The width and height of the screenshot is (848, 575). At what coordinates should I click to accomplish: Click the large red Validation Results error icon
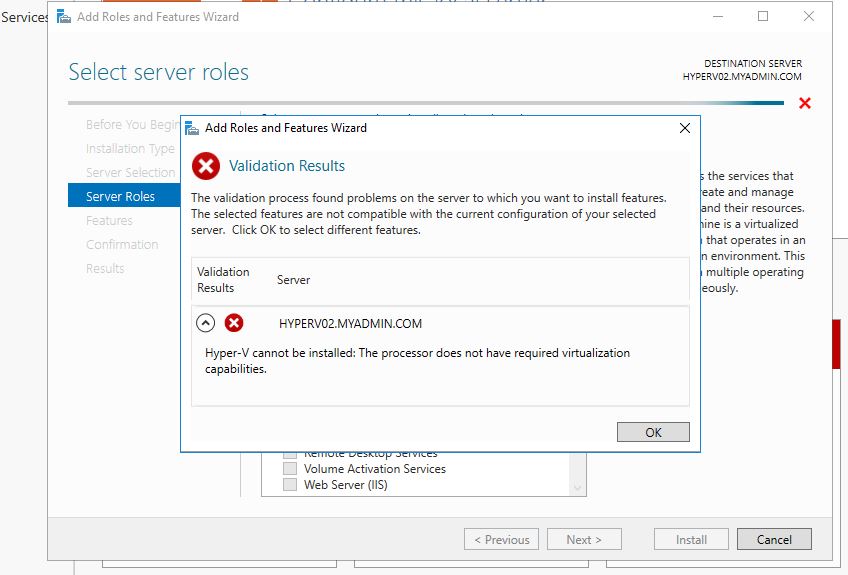tap(206, 166)
